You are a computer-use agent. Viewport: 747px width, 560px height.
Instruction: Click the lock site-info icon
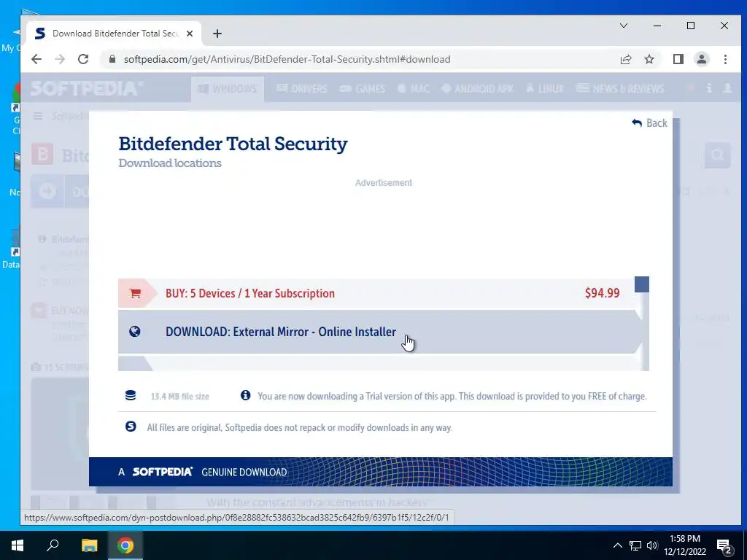click(x=112, y=59)
